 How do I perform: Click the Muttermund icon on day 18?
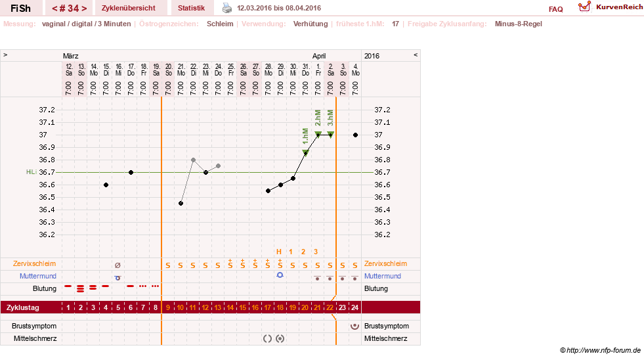pyautogui.click(x=280, y=275)
